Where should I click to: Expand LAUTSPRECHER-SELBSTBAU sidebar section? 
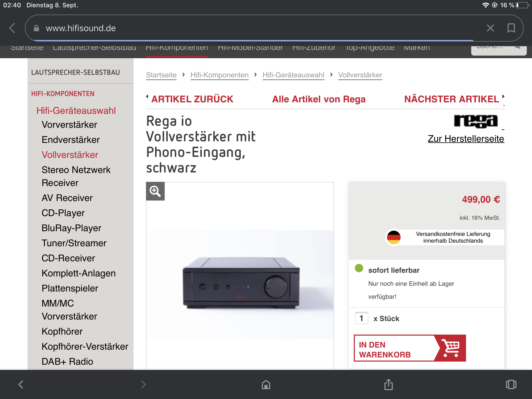click(x=76, y=72)
